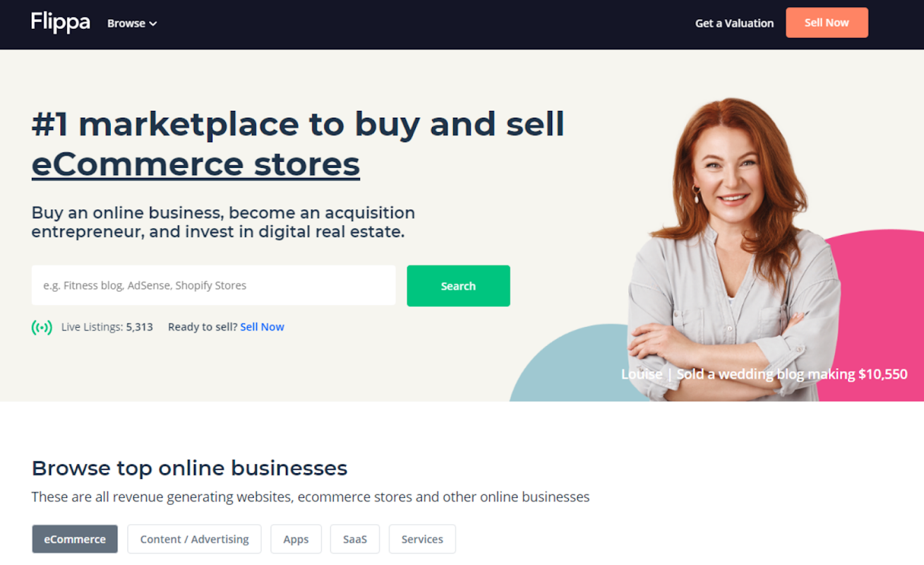This screenshot has width=924, height=565.
Task: Click the orange Sell Now button
Action: [x=827, y=23]
